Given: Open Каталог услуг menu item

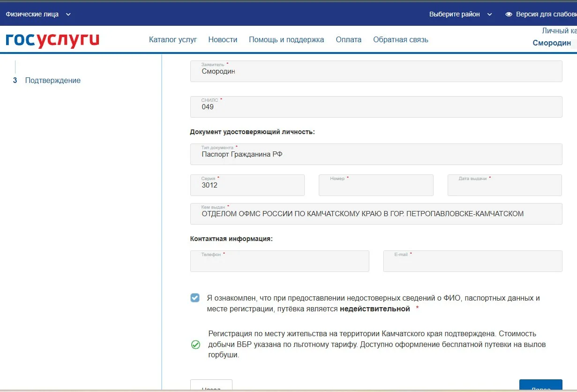Looking at the screenshot, I should coord(173,39).
